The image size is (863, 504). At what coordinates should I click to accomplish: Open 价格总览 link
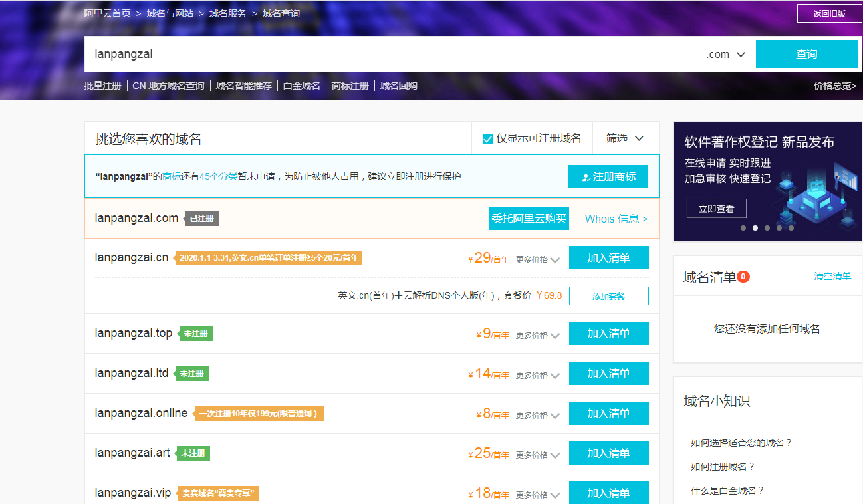tap(834, 86)
